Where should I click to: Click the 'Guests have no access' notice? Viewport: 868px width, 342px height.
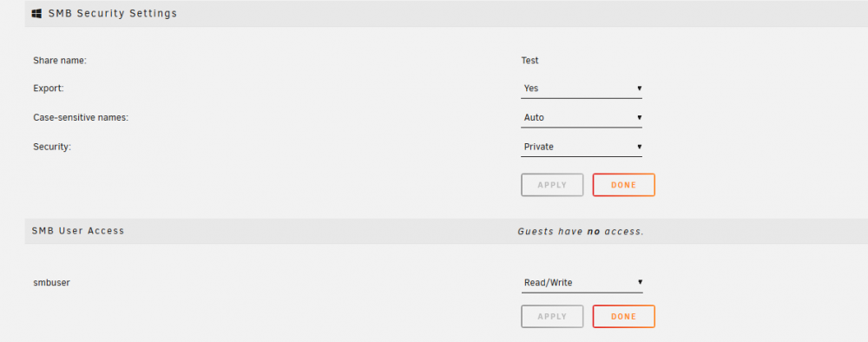581,231
